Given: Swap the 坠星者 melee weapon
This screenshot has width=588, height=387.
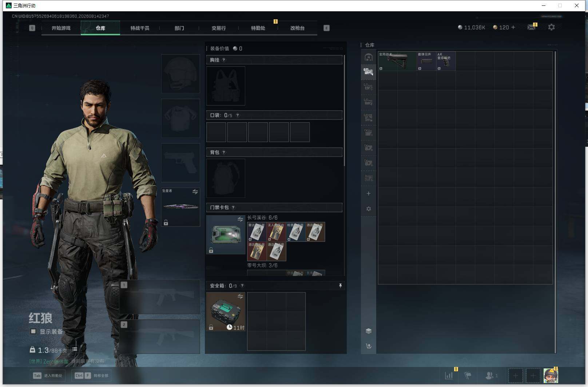Looking at the screenshot, I should (x=195, y=191).
